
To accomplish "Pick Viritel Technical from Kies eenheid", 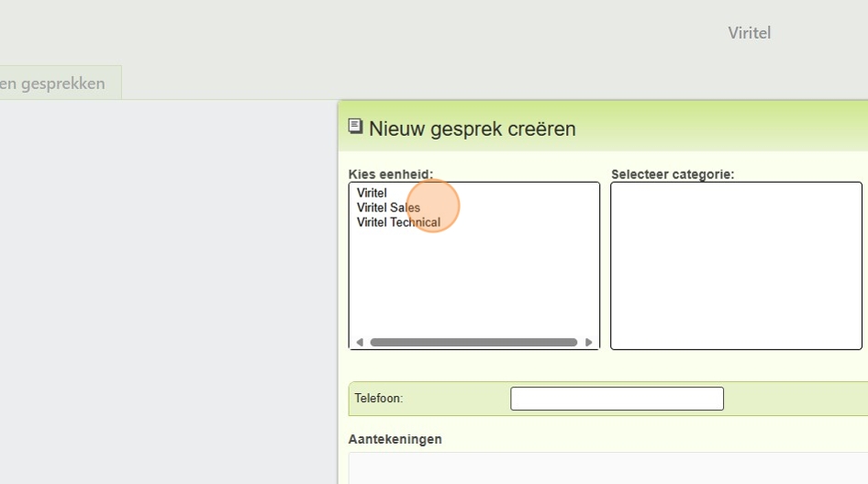I will [398, 222].
